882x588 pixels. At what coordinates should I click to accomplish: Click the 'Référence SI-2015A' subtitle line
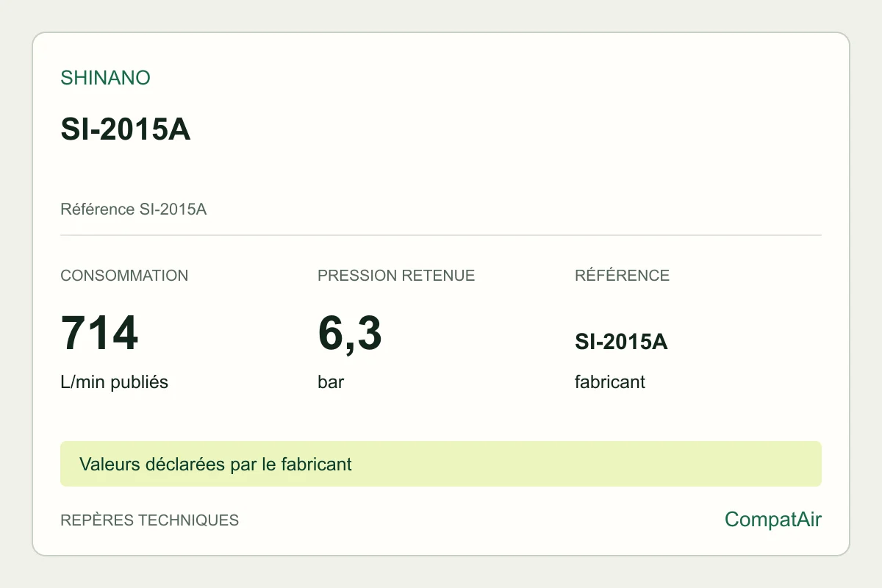[x=133, y=209]
